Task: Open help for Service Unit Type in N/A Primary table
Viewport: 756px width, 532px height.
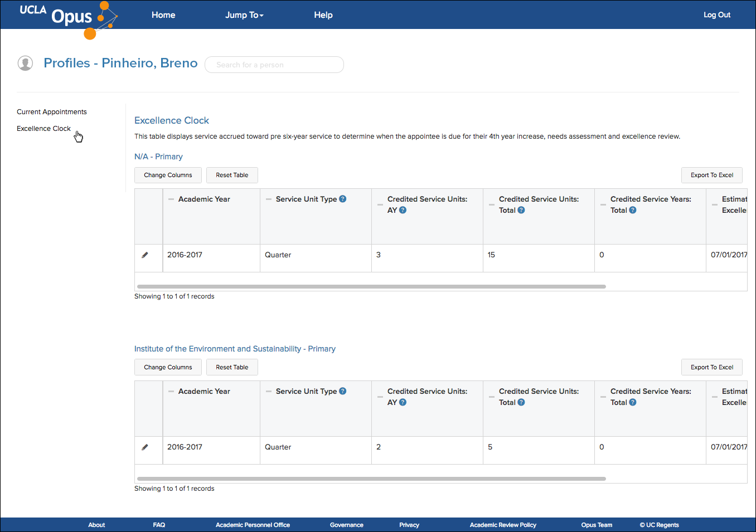Action: point(343,199)
